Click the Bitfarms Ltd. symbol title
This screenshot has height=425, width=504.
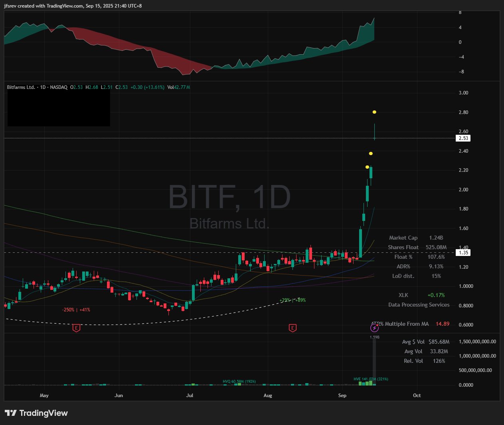[x=21, y=87]
